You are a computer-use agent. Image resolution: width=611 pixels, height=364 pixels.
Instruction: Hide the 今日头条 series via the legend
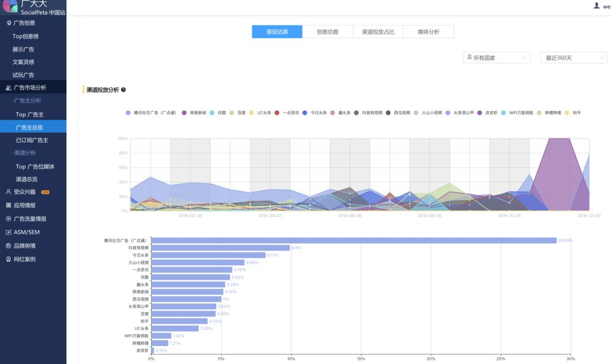pyautogui.click(x=315, y=113)
